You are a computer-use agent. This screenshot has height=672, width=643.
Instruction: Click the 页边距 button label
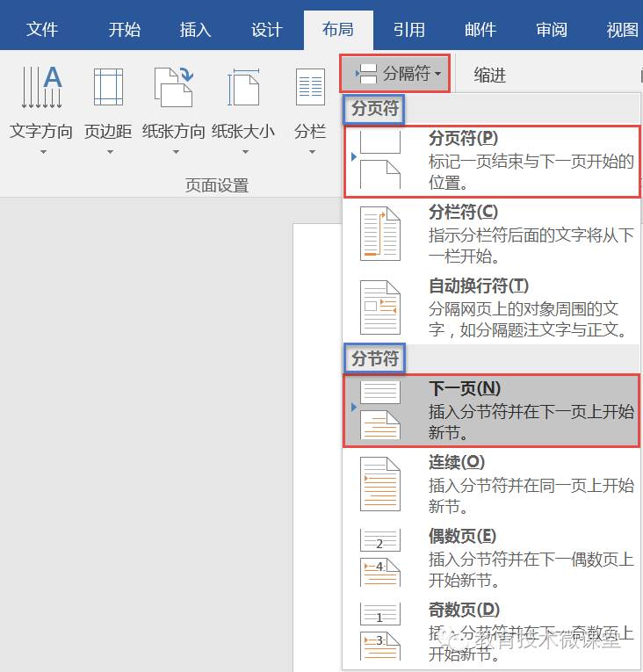pyautogui.click(x=108, y=131)
